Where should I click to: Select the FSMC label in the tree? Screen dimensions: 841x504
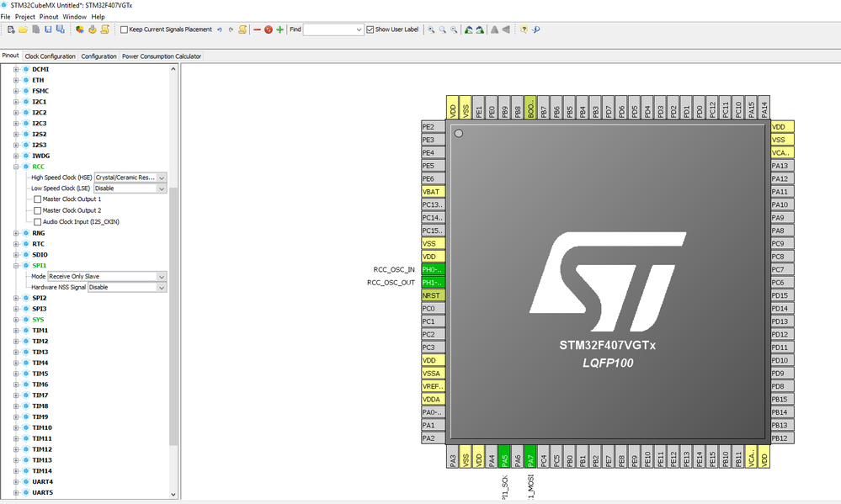tap(40, 91)
